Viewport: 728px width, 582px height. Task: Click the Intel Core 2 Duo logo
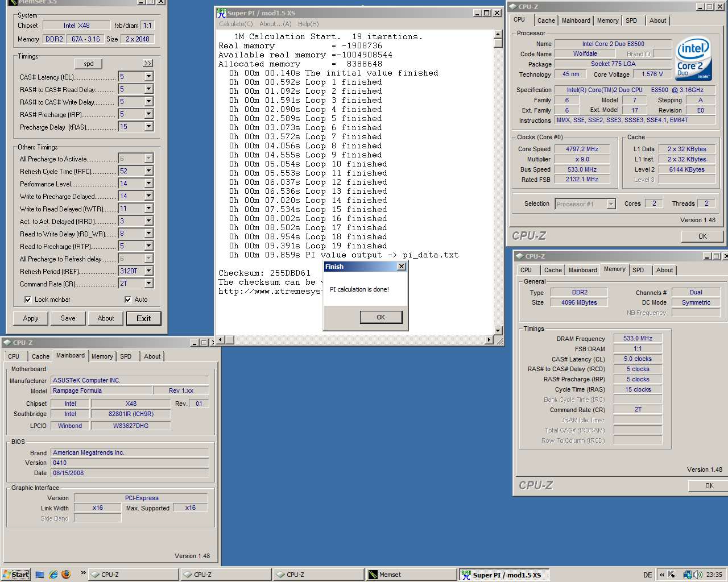pyautogui.click(x=693, y=59)
